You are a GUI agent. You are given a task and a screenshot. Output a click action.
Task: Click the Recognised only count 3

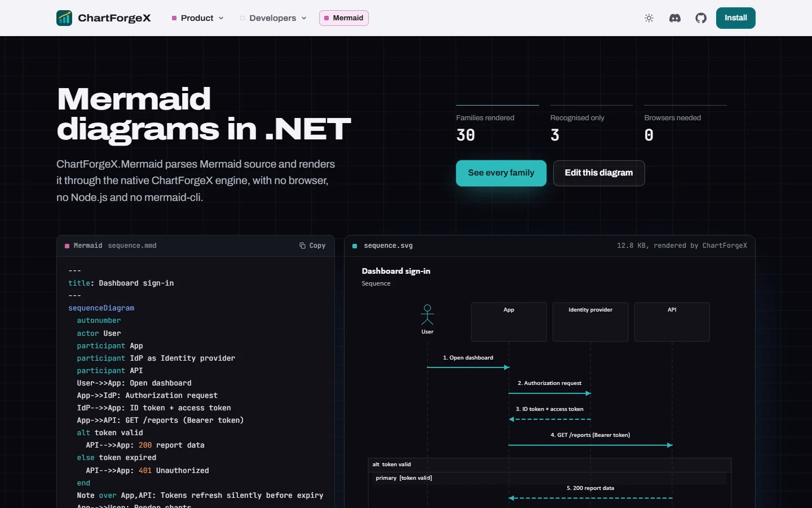coord(555,135)
